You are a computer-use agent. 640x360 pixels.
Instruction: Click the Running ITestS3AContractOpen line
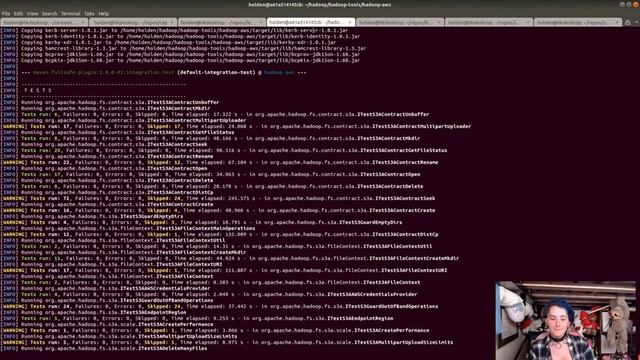pos(104,168)
